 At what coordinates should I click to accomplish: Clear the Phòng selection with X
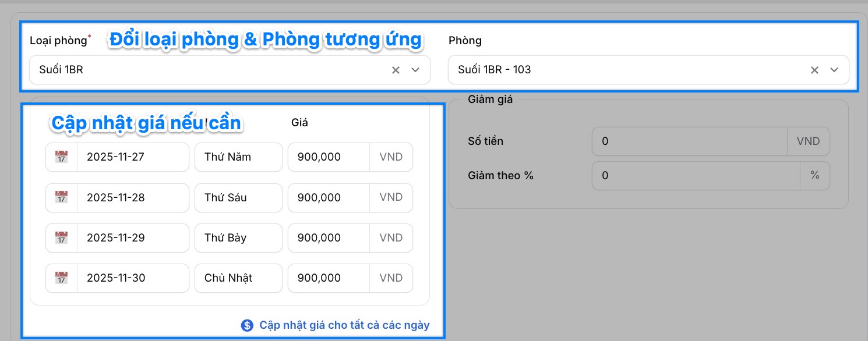[814, 70]
